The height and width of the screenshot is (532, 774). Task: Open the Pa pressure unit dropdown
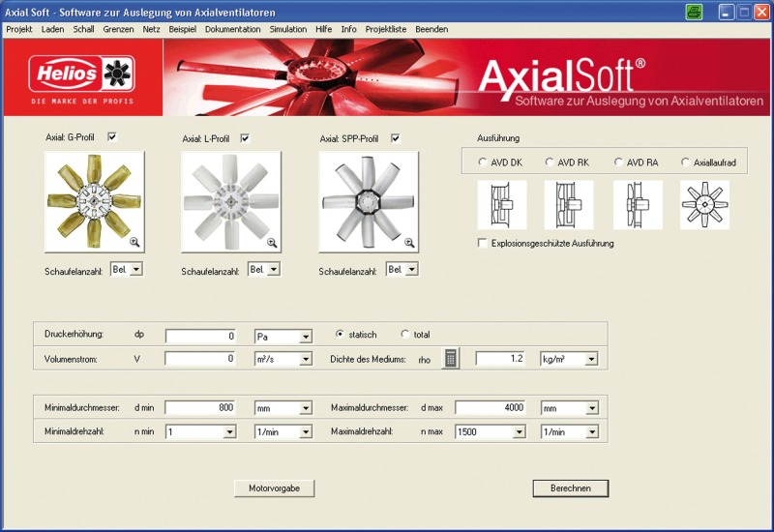[x=306, y=337]
